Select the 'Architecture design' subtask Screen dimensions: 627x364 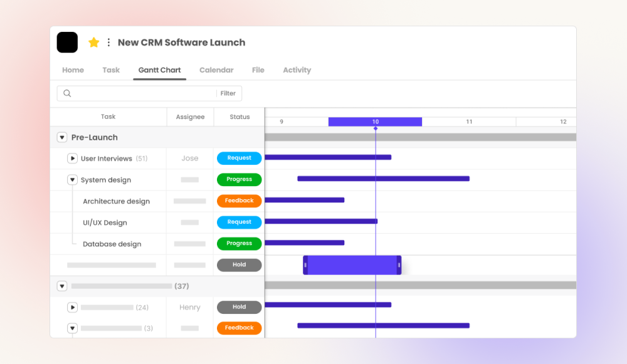pyautogui.click(x=117, y=201)
